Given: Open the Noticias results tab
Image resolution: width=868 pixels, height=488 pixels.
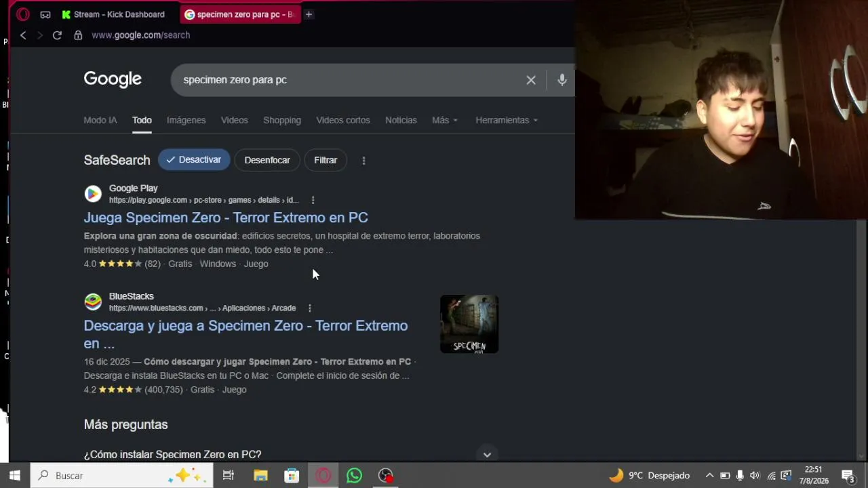Looking at the screenshot, I should 401,120.
